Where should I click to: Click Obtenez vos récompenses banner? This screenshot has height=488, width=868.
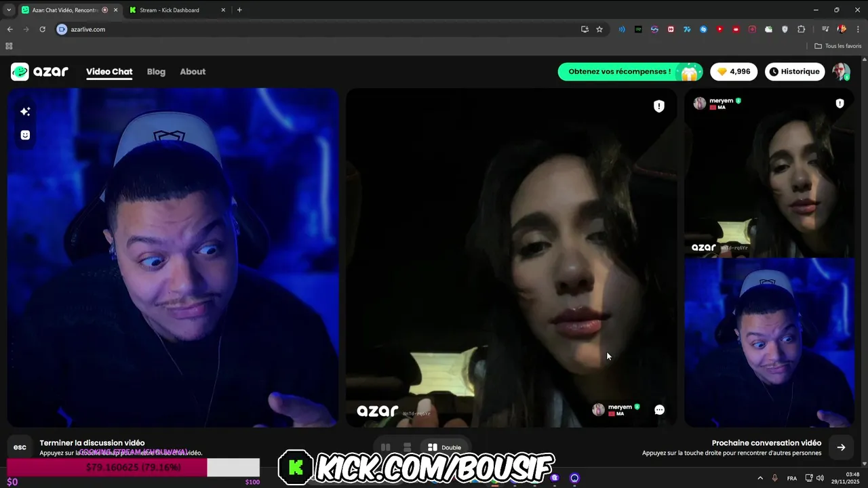click(630, 71)
